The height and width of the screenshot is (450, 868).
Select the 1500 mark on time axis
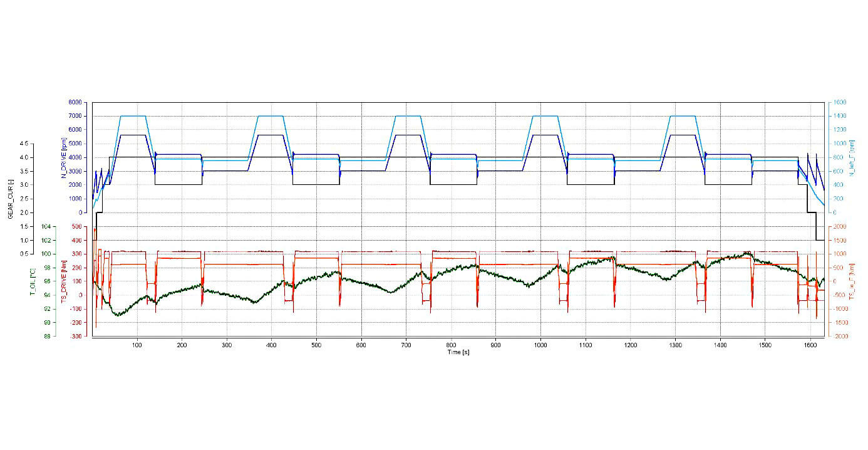pos(765,345)
